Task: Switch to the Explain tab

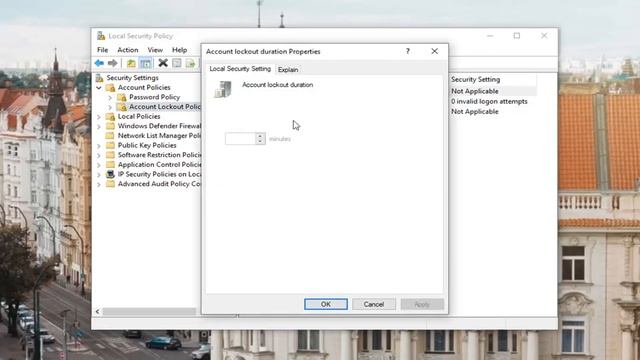Action: click(288, 70)
